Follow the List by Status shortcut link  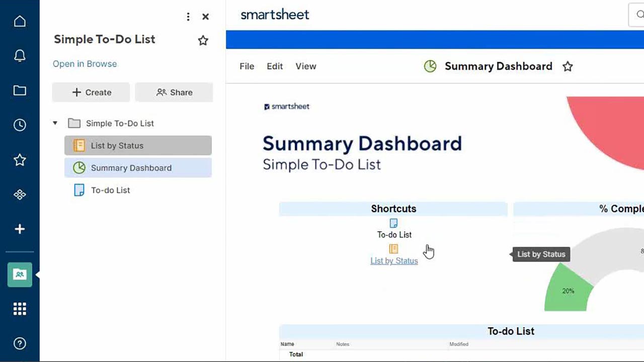coord(394,260)
